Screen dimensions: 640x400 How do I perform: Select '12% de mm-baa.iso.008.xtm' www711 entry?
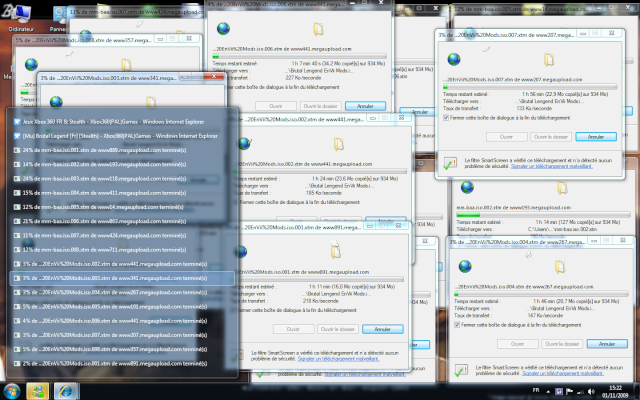pyautogui.click(x=122, y=250)
